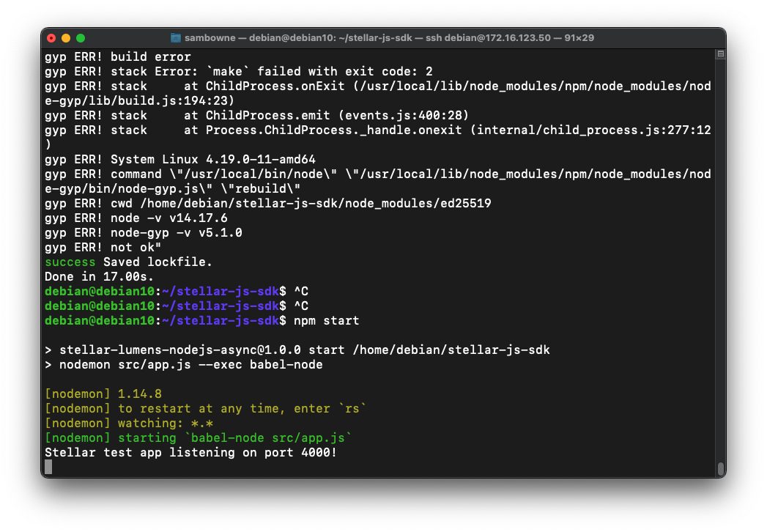Click 'ChildProcess.emit (events.js:400:28)' stack line
Viewport: 767px width, 532px height.
pyautogui.click(x=257, y=116)
